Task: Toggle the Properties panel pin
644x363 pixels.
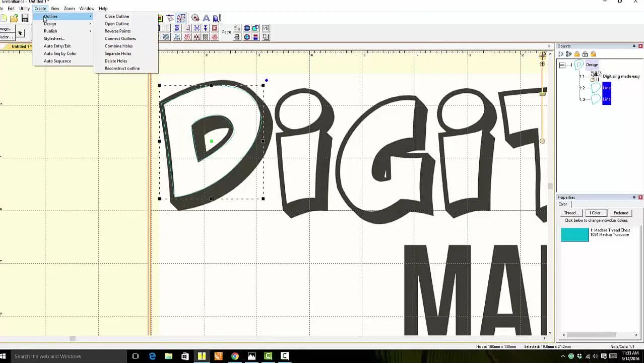Action: pos(634,197)
